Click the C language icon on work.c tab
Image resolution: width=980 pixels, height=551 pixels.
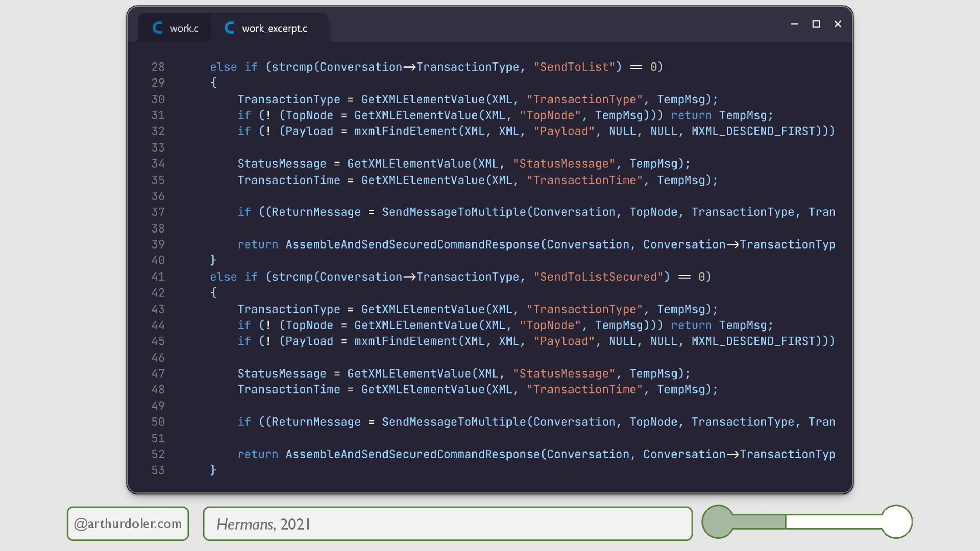pyautogui.click(x=158, y=28)
